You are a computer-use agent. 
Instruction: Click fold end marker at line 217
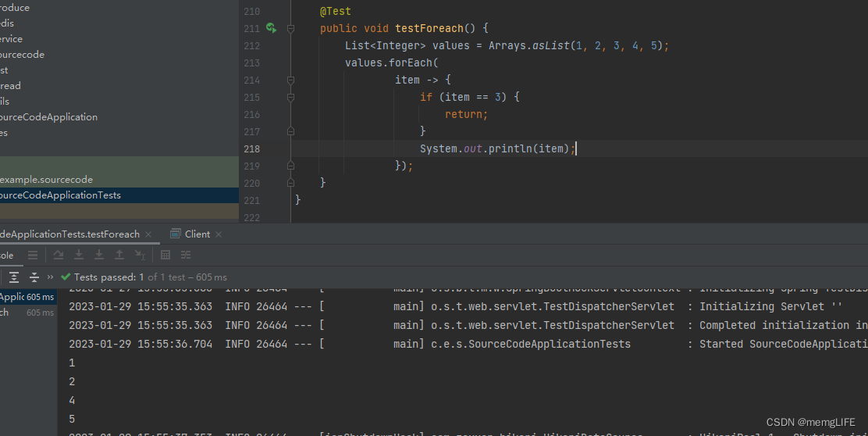[290, 131]
